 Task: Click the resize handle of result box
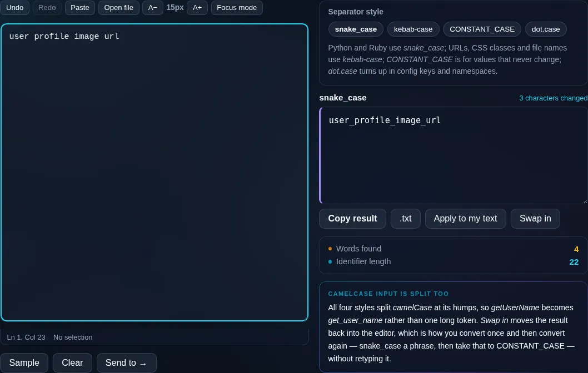(x=585, y=201)
